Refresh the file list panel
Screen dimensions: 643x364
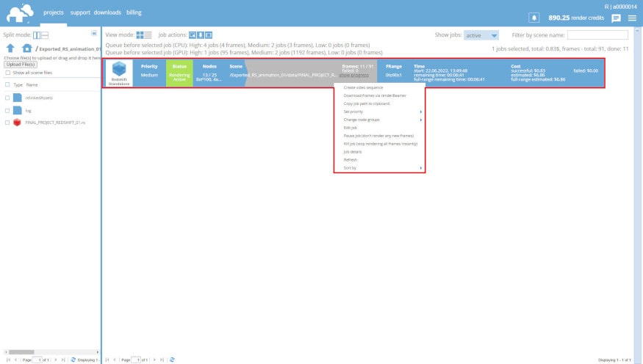click(x=73, y=360)
